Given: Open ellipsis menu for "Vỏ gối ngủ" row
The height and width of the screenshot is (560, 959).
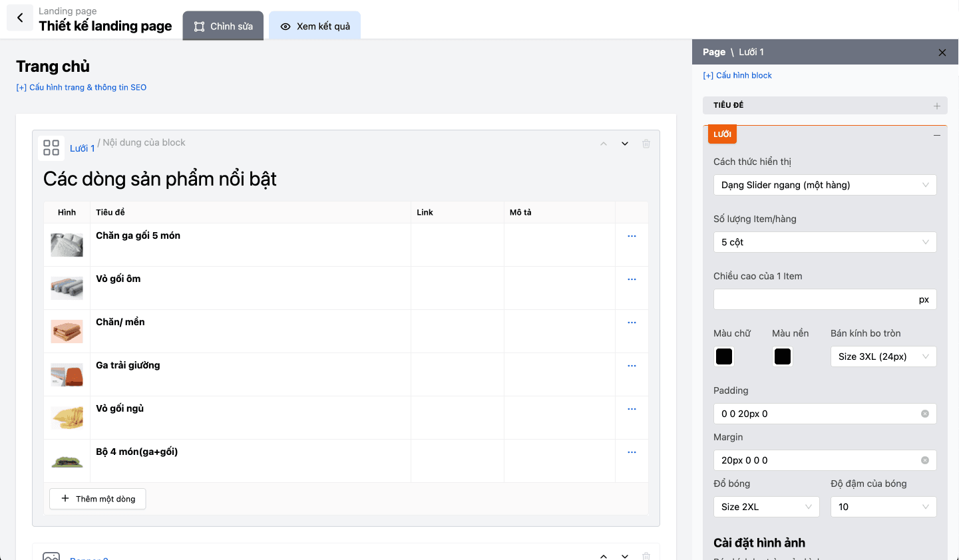Looking at the screenshot, I should [631, 408].
